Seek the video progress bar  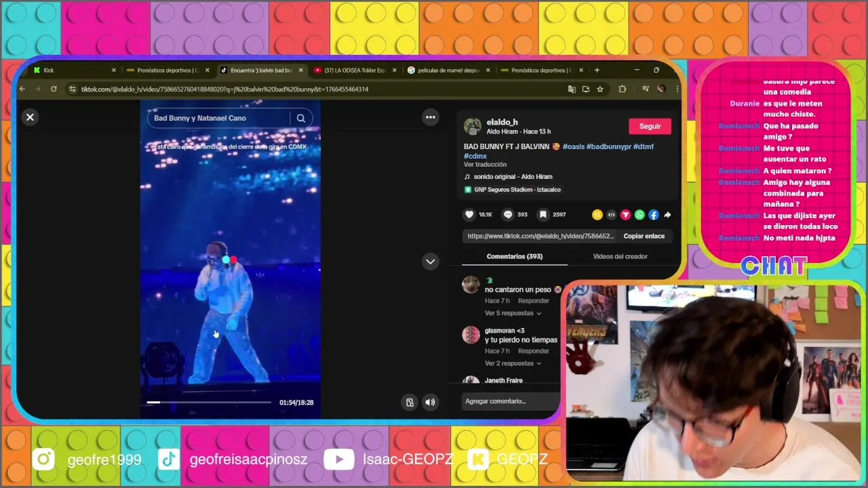point(209,402)
